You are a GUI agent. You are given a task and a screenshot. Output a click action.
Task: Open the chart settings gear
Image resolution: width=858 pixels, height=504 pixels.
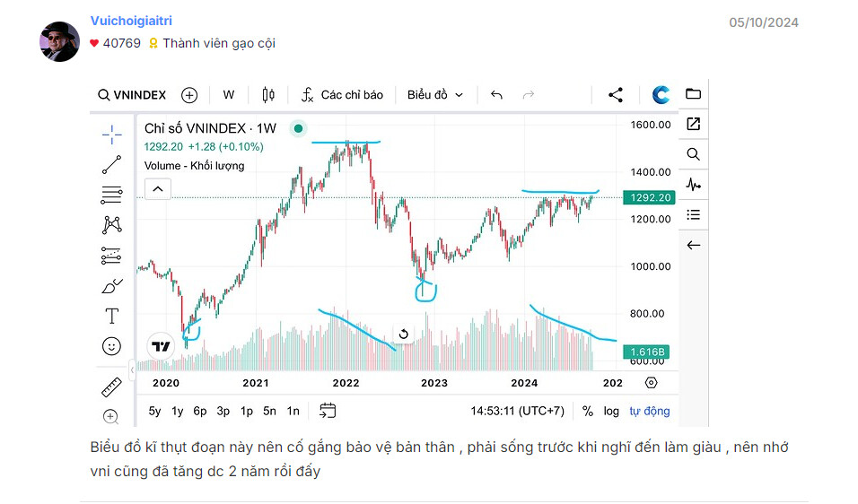coord(651,383)
